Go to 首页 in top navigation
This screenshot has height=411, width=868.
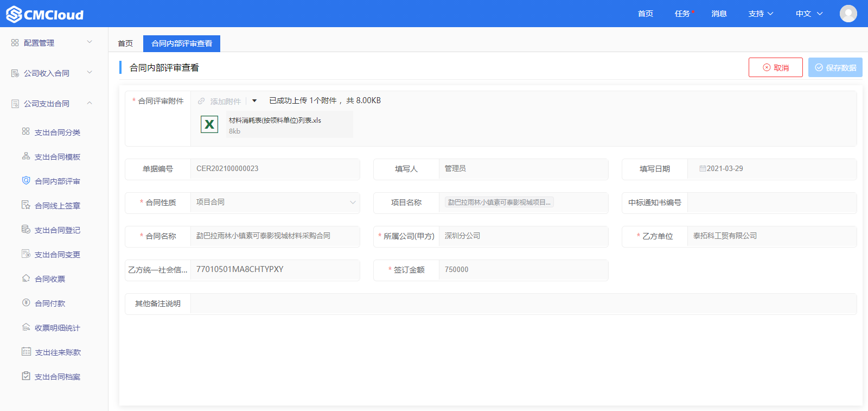click(646, 14)
